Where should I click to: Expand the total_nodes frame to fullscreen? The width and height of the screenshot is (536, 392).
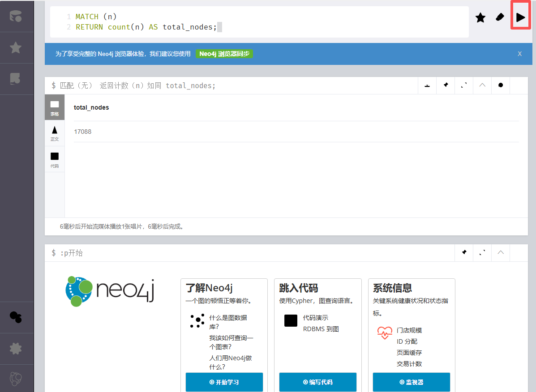pyautogui.click(x=464, y=85)
